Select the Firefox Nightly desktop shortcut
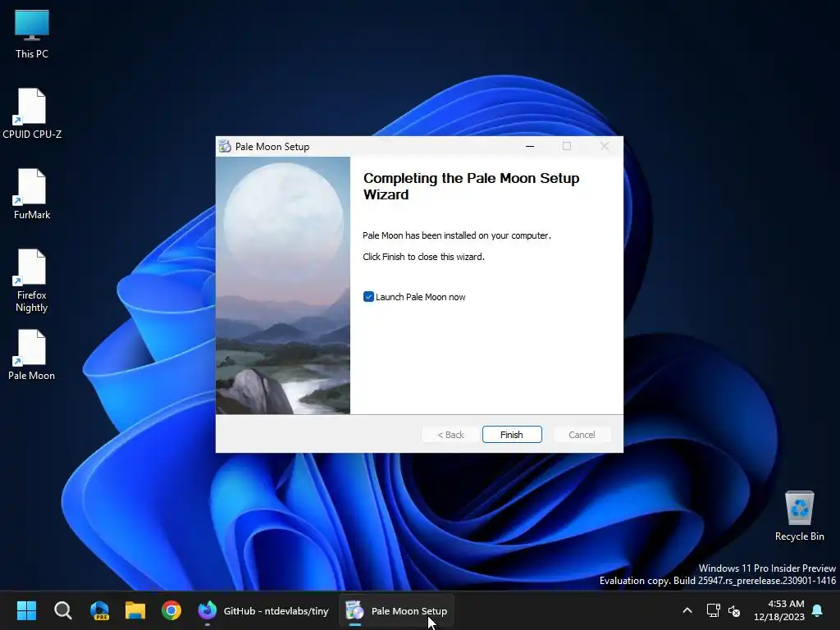840x630 pixels. pos(32,281)
